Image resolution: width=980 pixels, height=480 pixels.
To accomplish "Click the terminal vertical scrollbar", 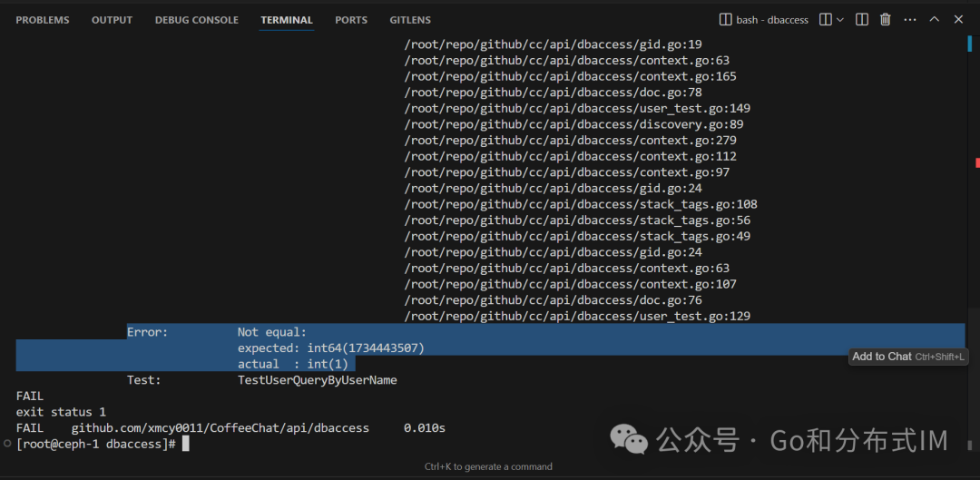I will coord(969,181).
